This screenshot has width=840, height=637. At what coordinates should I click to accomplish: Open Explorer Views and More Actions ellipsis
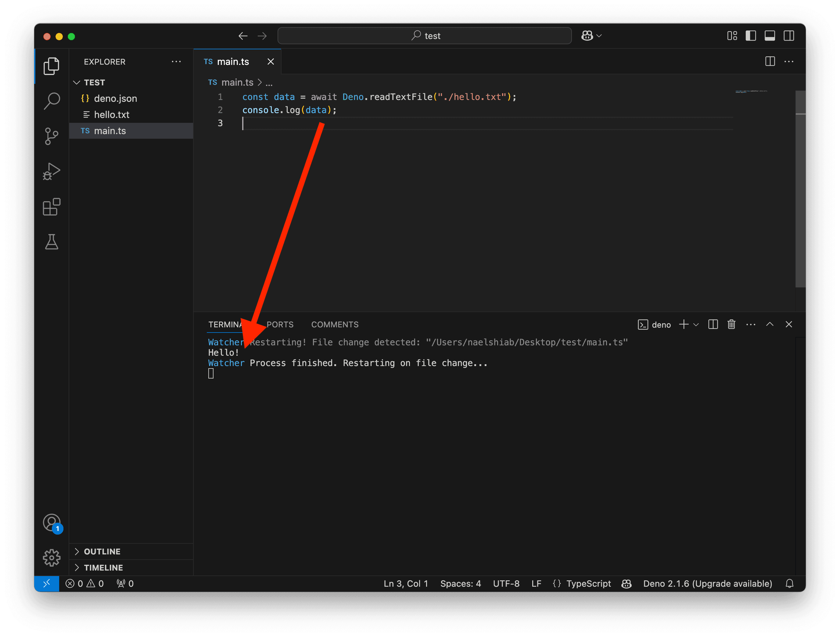176,62
